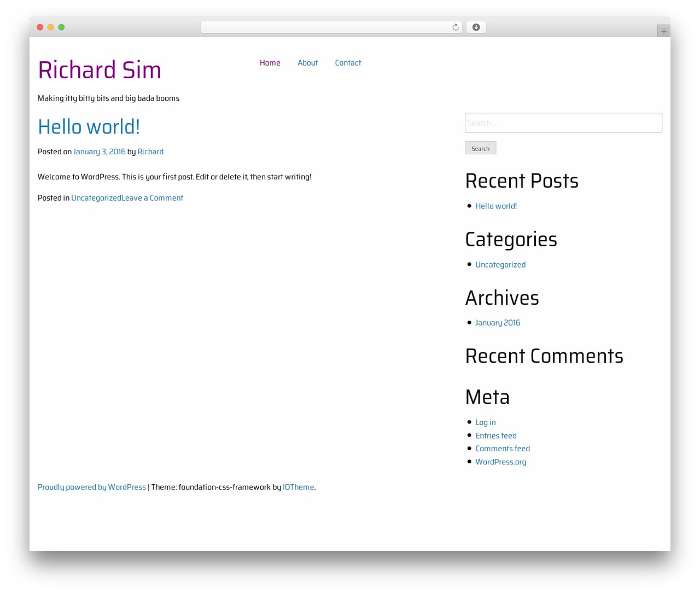The image size is (700, 593).
Task: Open the About page in navigation
Action: tap(307, 63)
